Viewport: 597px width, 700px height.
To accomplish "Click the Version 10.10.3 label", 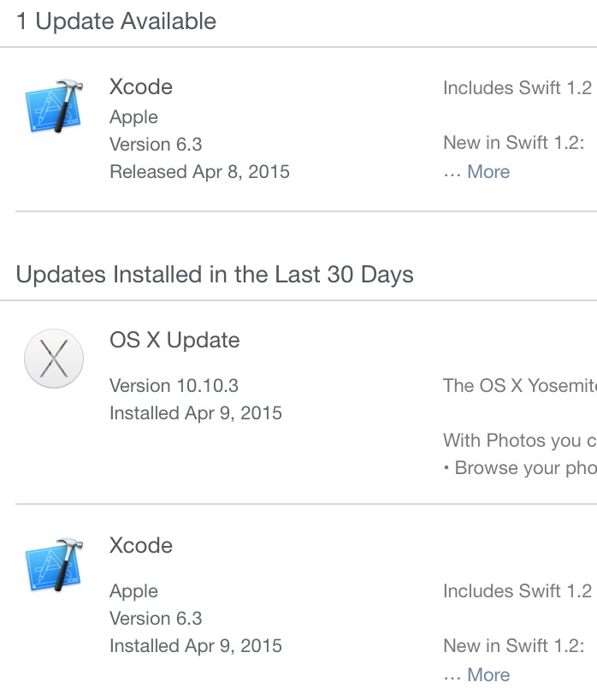I will 174,386.
